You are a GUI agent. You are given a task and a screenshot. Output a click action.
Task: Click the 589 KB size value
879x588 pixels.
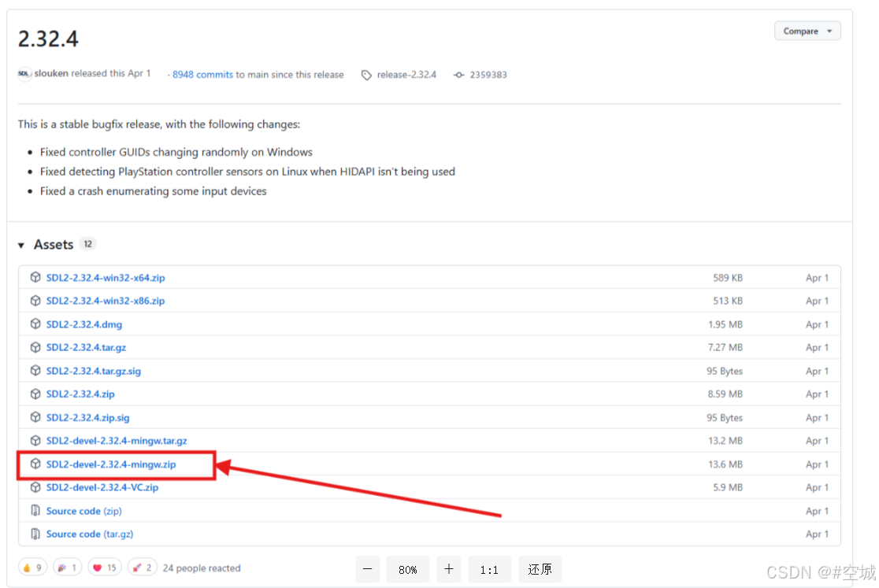[x=728, y=278]
